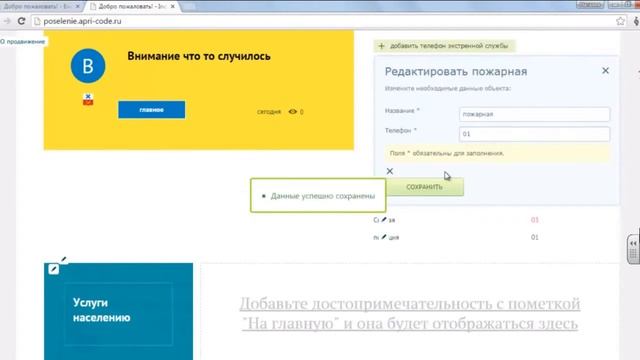This screenshot has height=360, width=640.
Task: Click the Данные успешно сохранены notification
Action: (x=318, y=196)
